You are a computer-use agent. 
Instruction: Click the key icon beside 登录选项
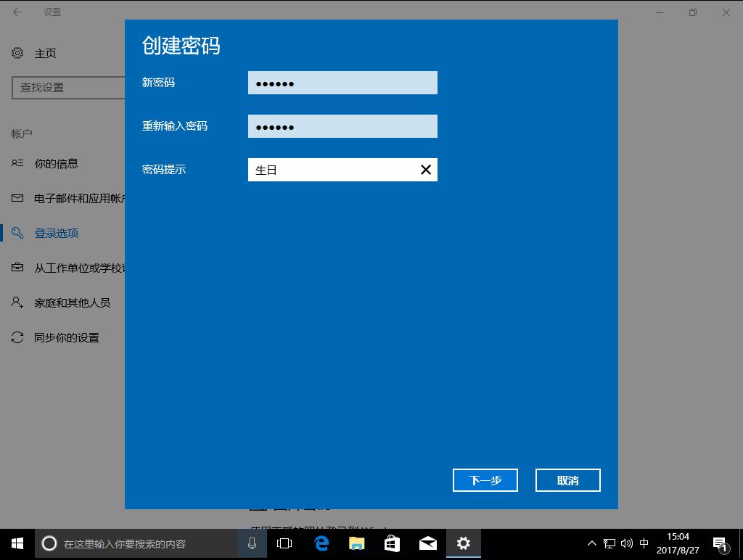coord(17,233)
